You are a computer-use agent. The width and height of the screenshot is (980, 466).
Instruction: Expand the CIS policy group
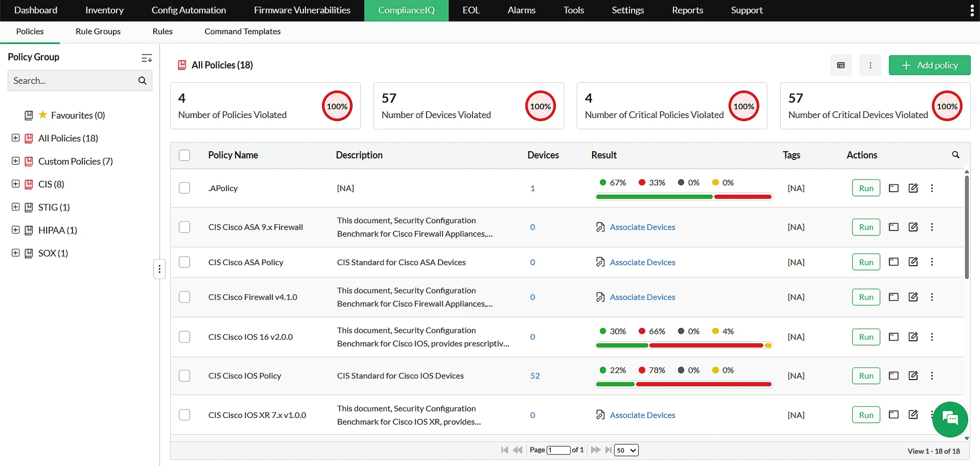click(16, 184)
